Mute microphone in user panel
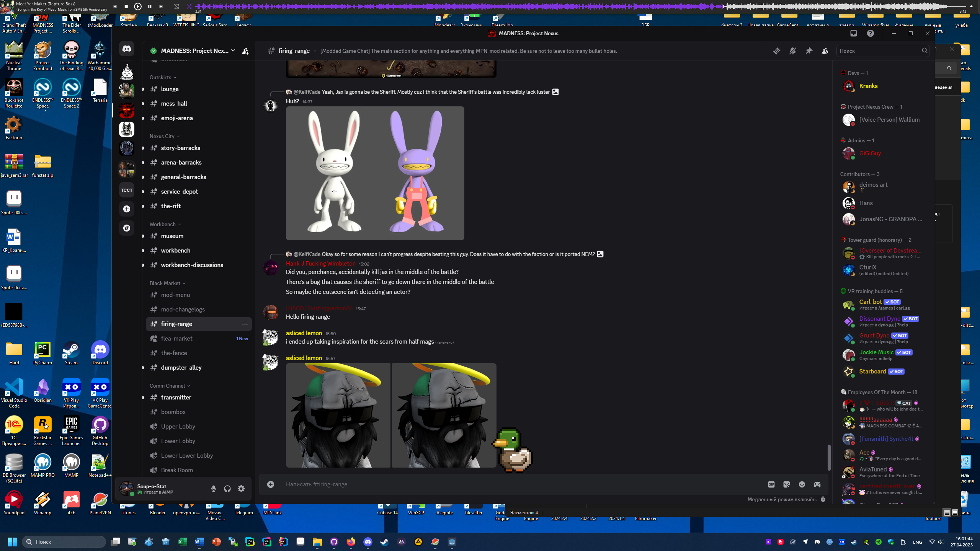Screen dimensions: 980x551 coord(214,489)
